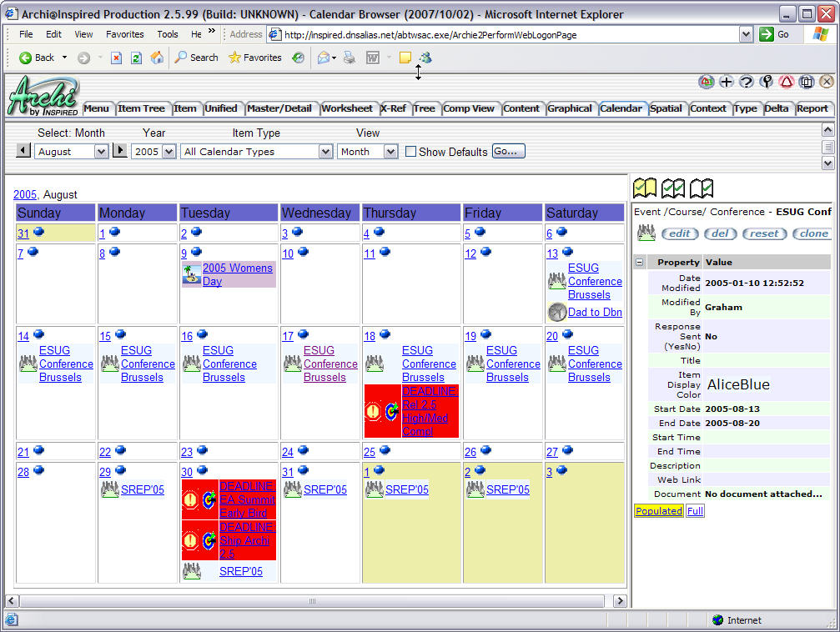Click the browser address URL field
840x632 pixels.
[504, 35]
